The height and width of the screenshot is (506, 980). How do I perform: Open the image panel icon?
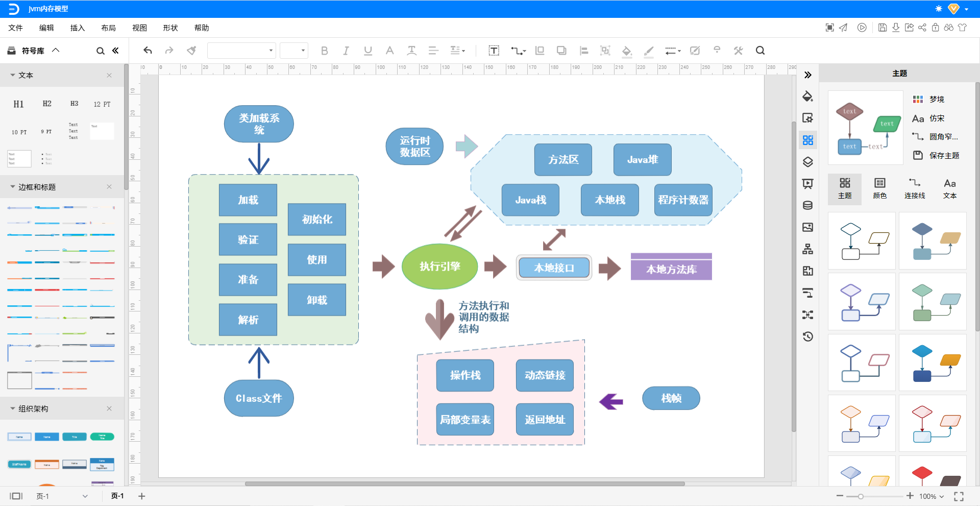pyautogui.click(x=807, y=227)
